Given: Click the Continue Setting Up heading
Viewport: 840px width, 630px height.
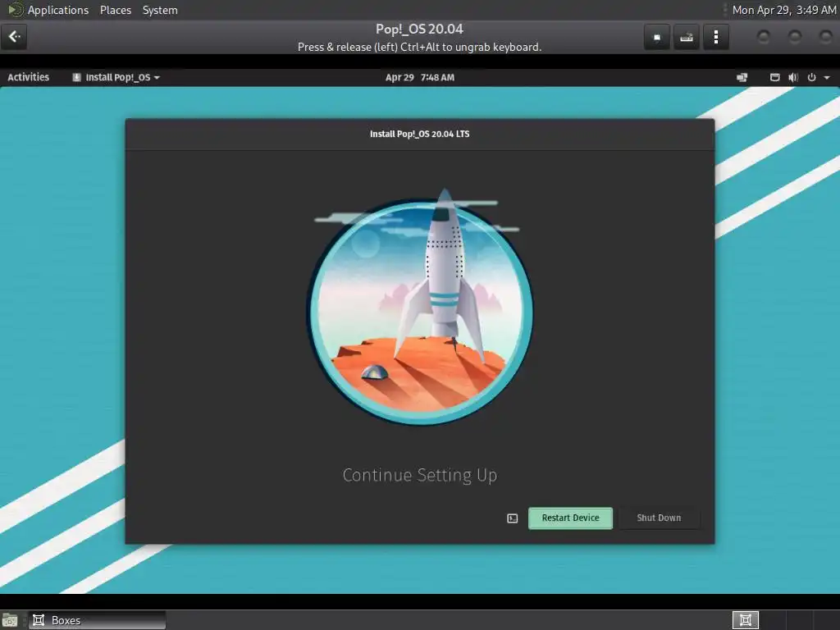Looking at the screenshot, I should (x=419, y=475).
